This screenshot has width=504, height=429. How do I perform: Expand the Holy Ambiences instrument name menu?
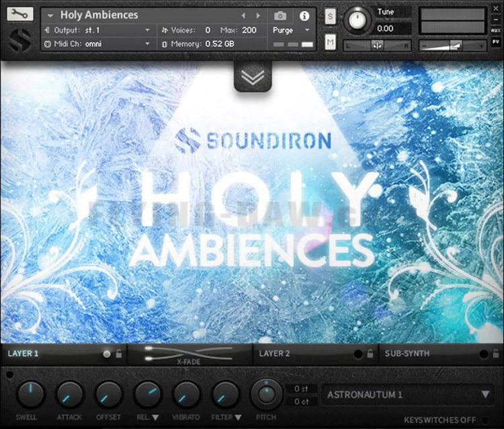coord(50,15)
